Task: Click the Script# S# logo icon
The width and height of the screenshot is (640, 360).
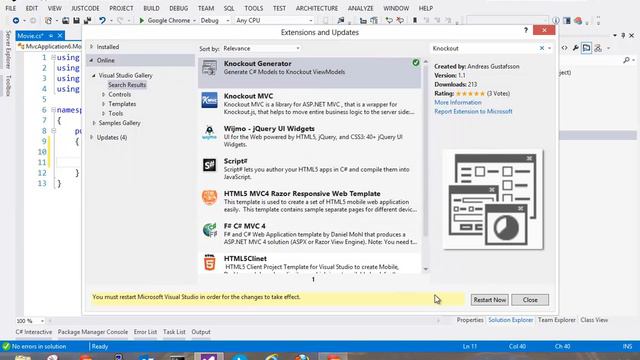Action: [x=209, y=165]
